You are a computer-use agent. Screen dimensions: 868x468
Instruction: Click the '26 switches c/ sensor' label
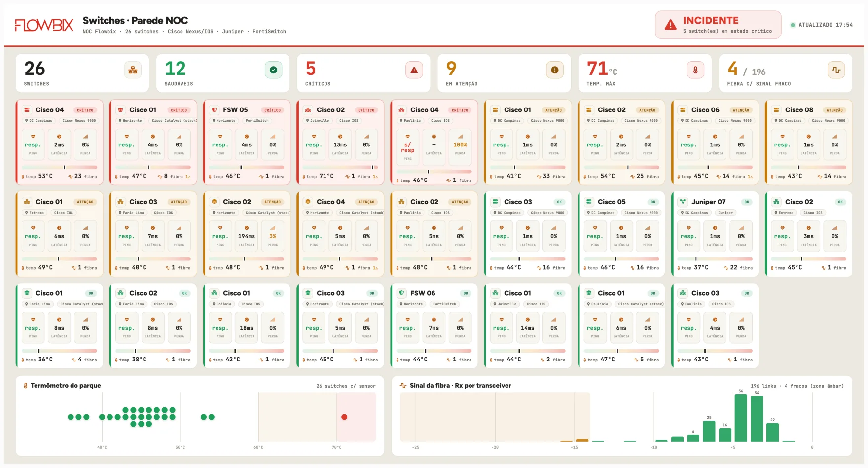[346, 386]
